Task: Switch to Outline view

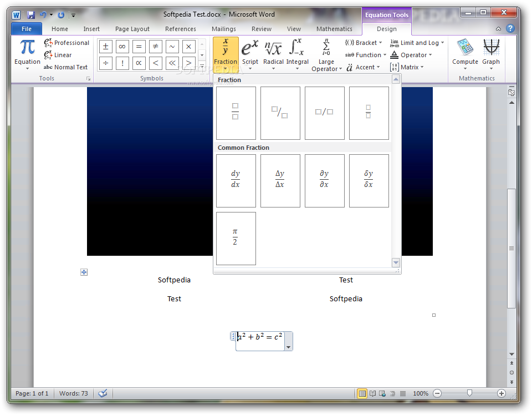Action: click(392, 393)
